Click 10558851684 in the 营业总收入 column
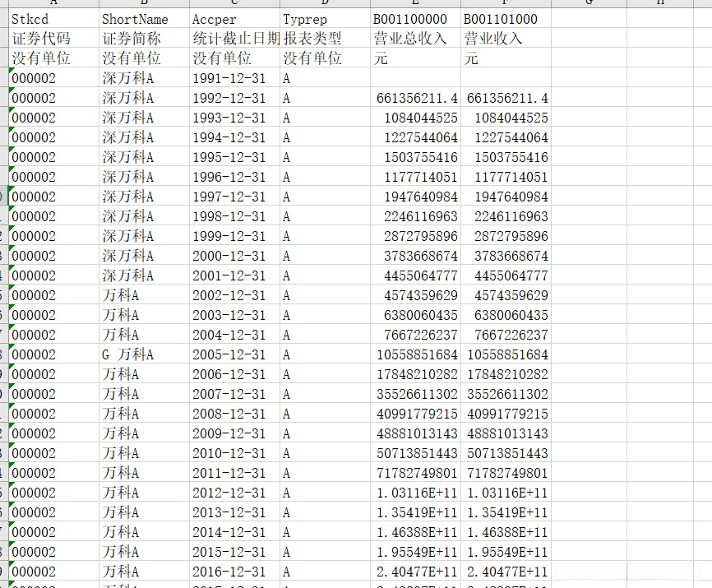 point(415,354)
